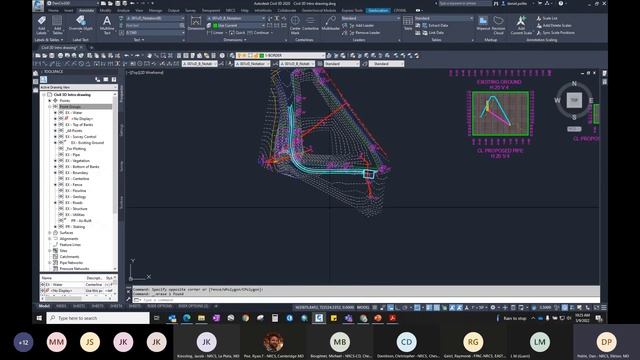Screen dimensions: 640x360
Task: Click the Multileader tool
Action: pyautogui.click(x=330, y=24)
